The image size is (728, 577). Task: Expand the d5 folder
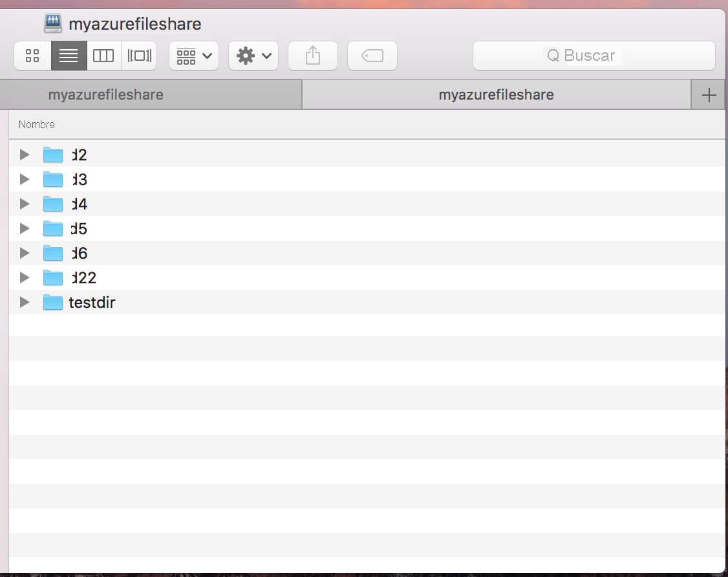coord(25,228)
